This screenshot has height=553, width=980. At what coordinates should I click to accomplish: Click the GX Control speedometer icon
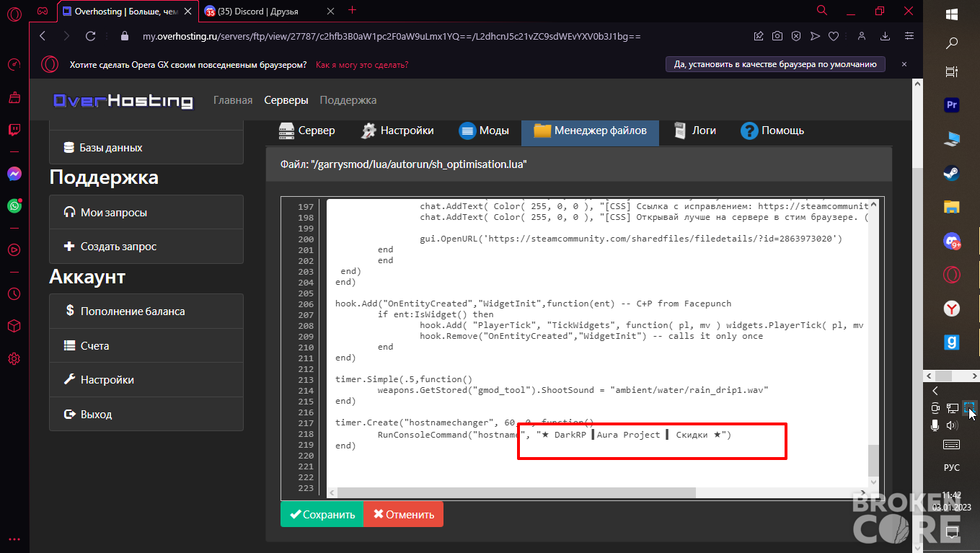(x=14, y=64)
